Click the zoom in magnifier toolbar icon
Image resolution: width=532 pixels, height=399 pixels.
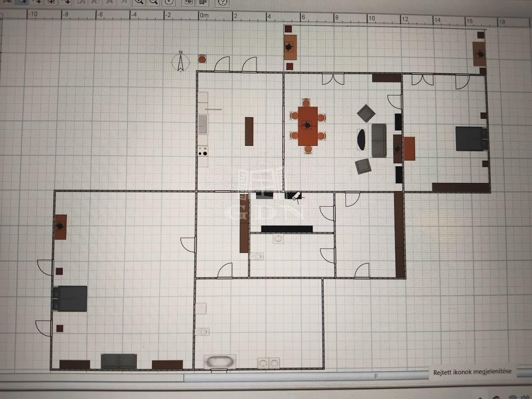click(139, 2)
